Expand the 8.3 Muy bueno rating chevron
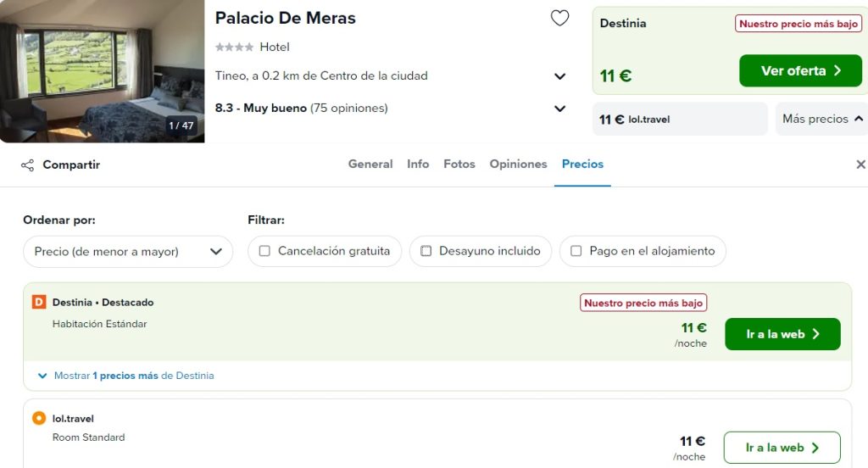Viewport: 868px width, 468px height. click(560, 109)
